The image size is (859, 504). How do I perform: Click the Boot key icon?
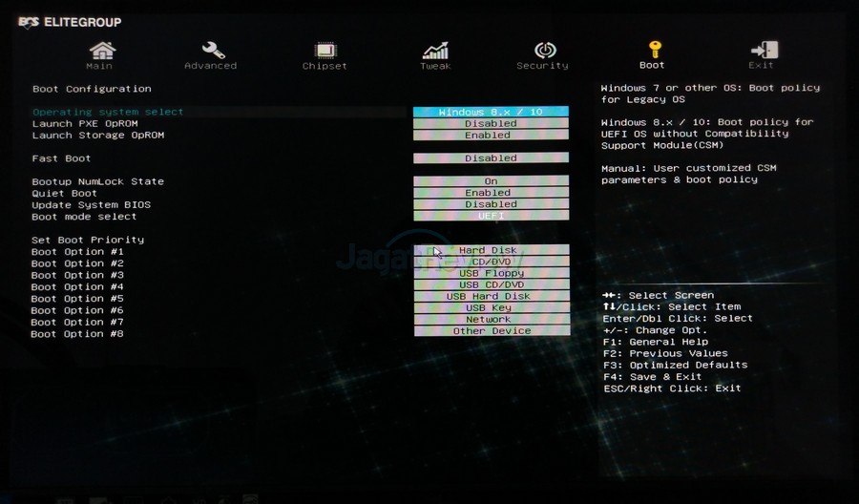click(x=654, y=49)
